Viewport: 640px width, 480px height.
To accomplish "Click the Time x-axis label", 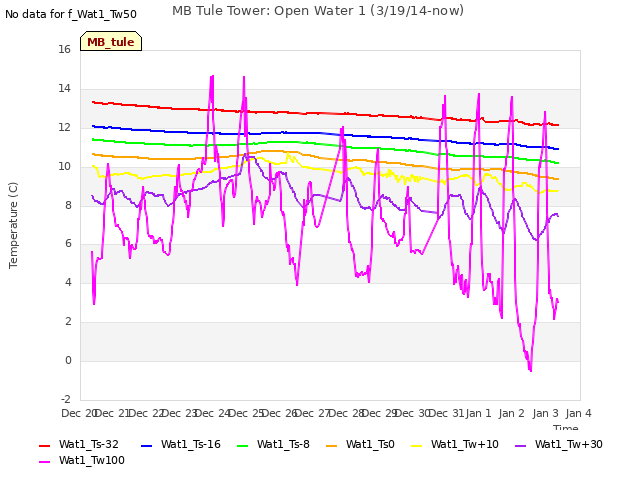I will pyautogui.click(x=566, y=427).
